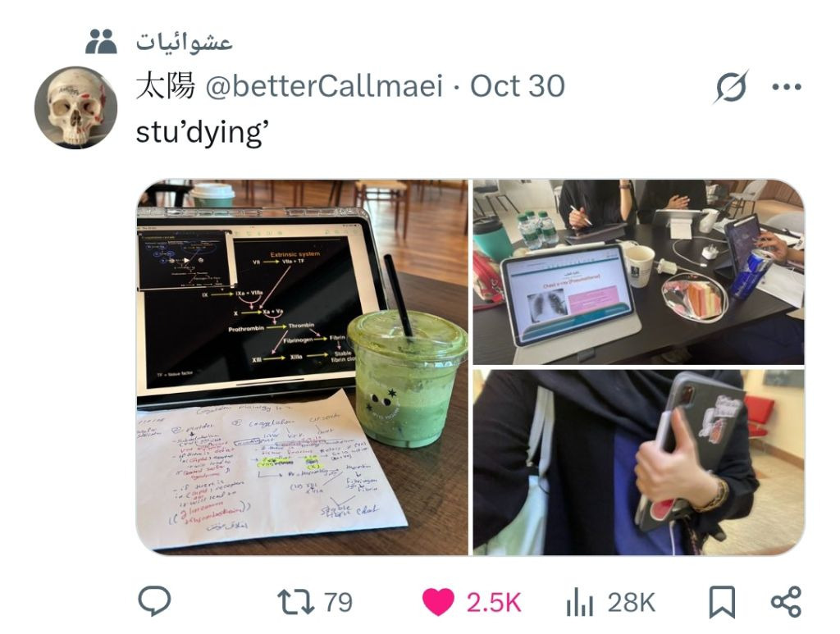Click the reply speech bubble icon
Image resolution: width=840 pixels, height=634 pixels.
click(x=154, y=601)
